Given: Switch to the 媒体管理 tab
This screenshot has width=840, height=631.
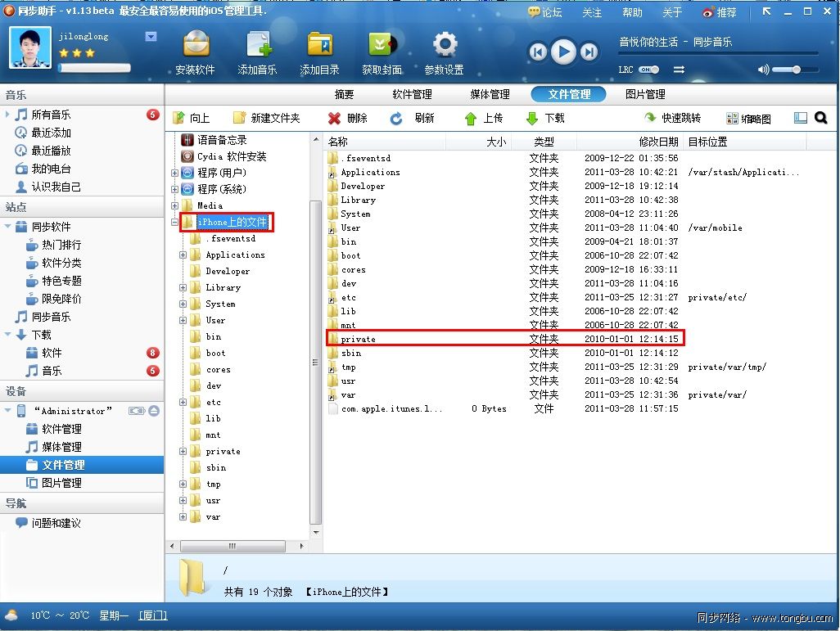Looking at the screenshot, I should point(490,94).
